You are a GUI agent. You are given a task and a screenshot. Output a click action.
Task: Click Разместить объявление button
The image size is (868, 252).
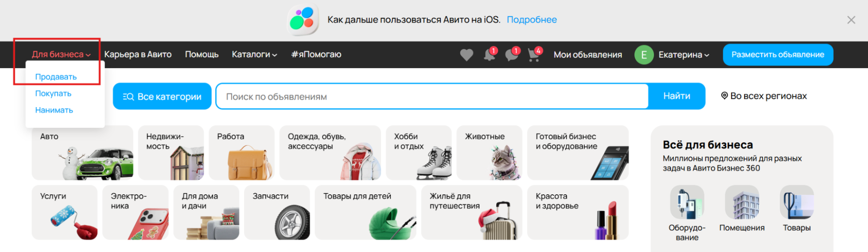click(778, 55)
